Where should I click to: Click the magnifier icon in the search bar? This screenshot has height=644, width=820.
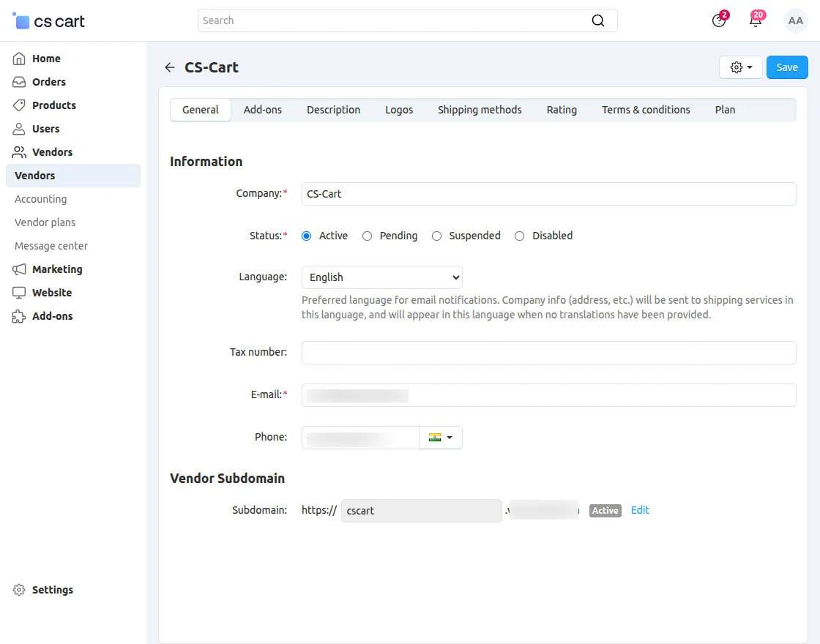(597, 20)
